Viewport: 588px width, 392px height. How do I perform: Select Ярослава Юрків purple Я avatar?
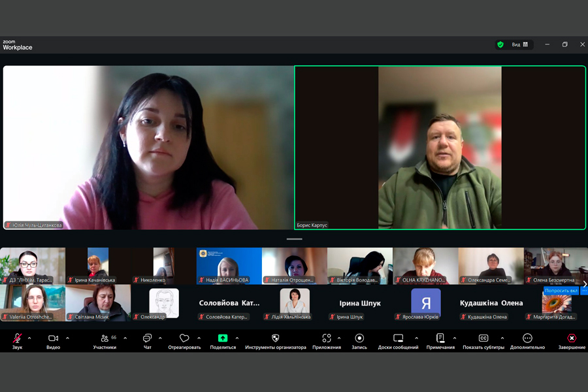pyautogui.click(x=425, y=302)
